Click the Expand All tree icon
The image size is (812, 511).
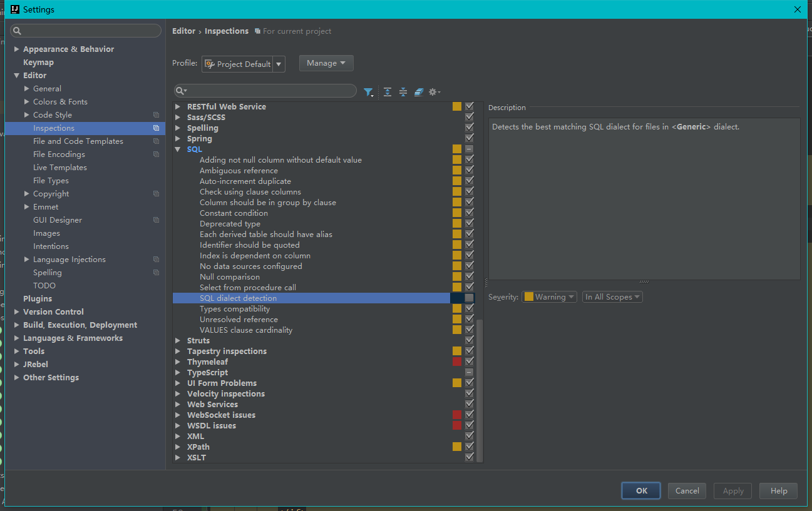388,92
